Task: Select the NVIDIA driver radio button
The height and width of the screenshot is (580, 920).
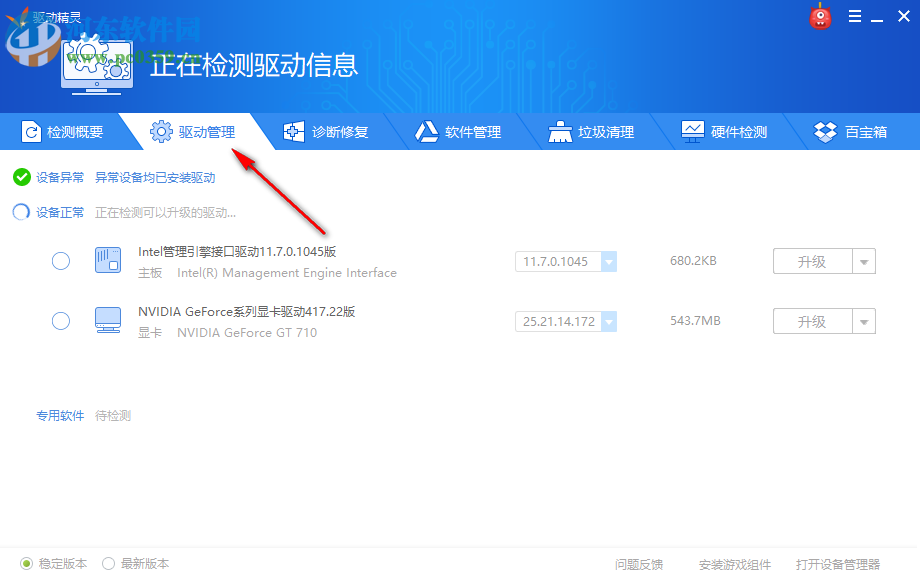Action: [x=60, y=321]
